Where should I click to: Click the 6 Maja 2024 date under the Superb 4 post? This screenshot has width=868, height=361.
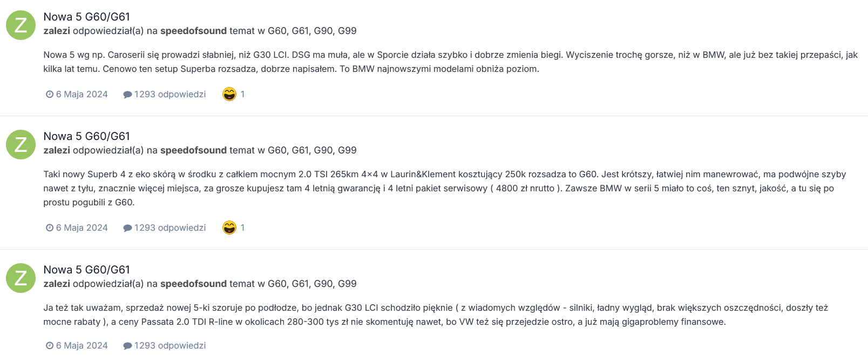tap(82, 228)
